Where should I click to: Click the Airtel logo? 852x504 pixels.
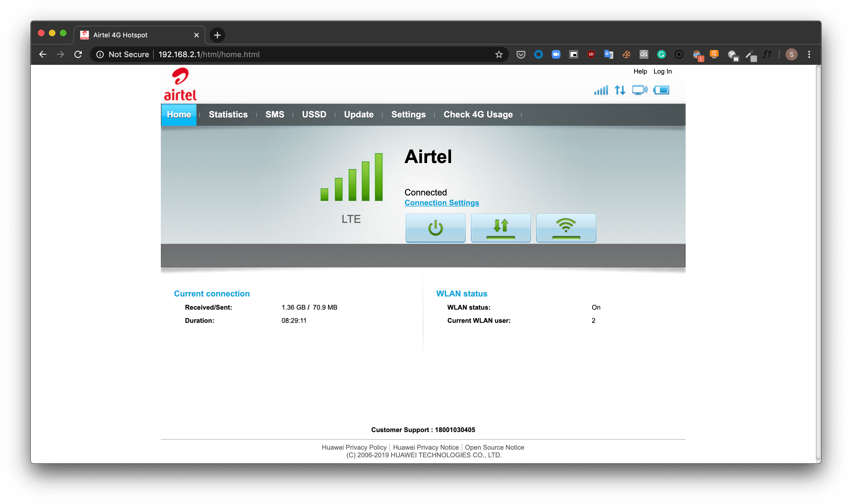click(180, 85)
